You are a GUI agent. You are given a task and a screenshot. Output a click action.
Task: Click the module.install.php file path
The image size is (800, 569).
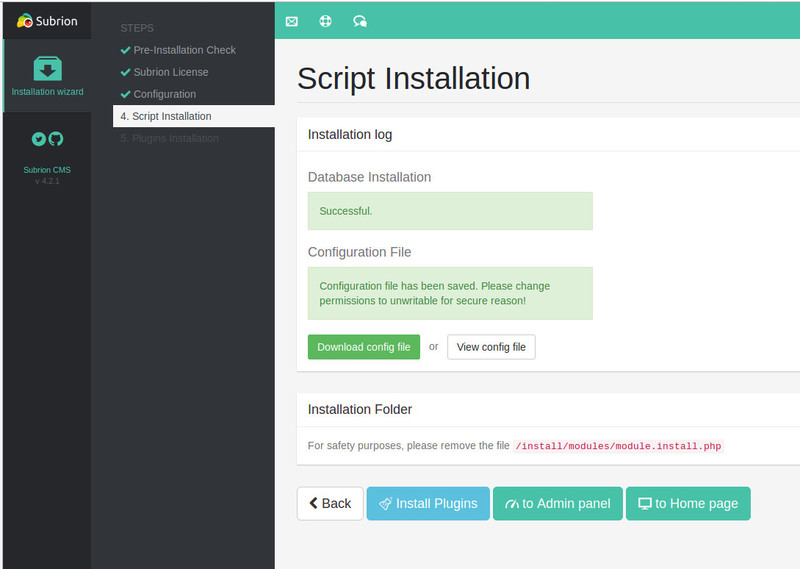(618, 446)
